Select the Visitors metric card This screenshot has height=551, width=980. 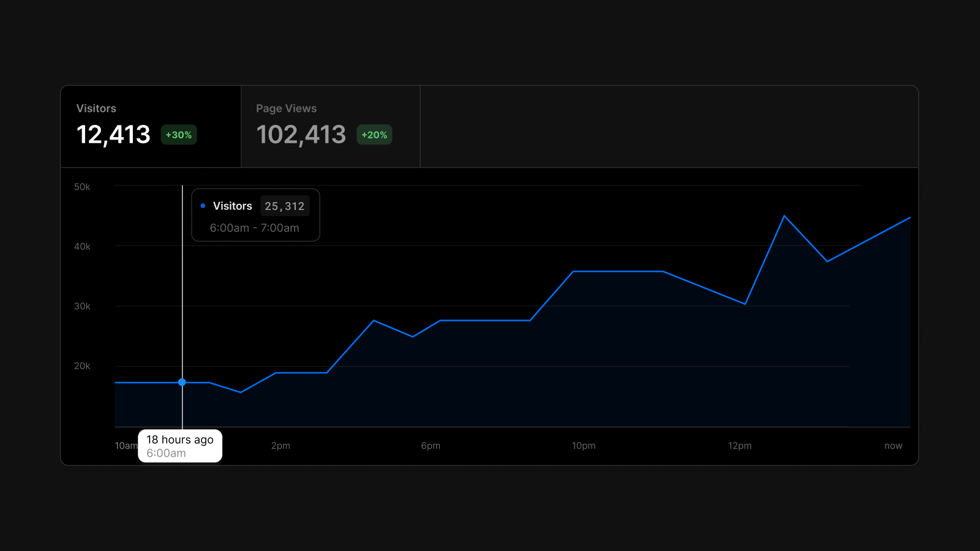tap(150, 126)
